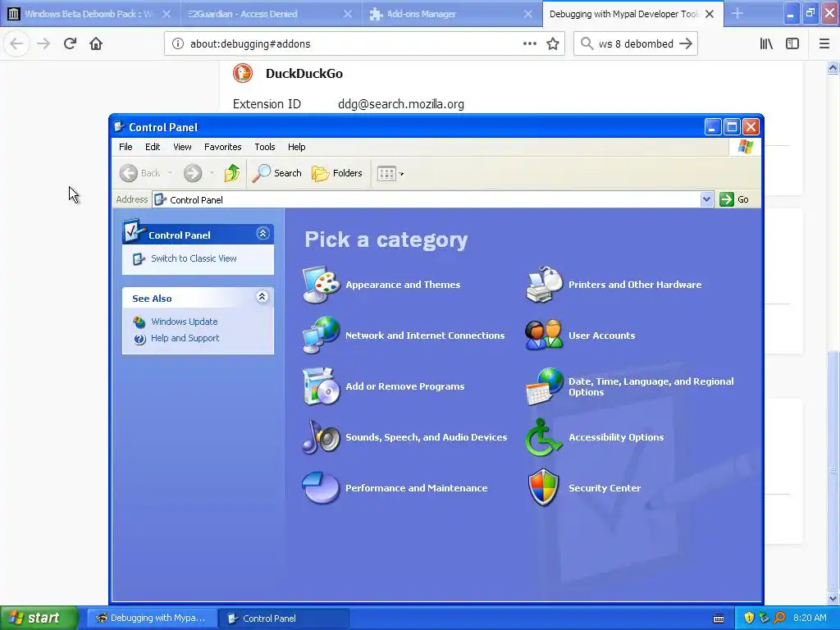
Task: Bookmark page with the star icon
Action: (553, 44)
